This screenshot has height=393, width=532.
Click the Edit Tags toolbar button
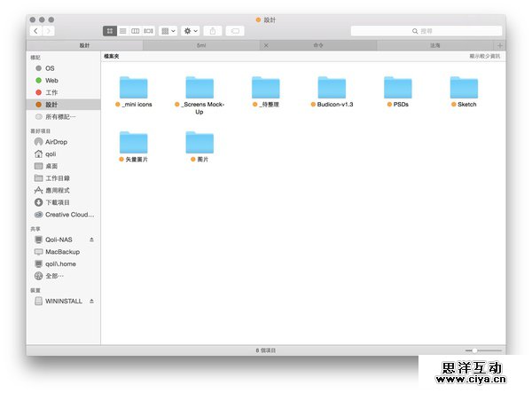click(235, 31)
